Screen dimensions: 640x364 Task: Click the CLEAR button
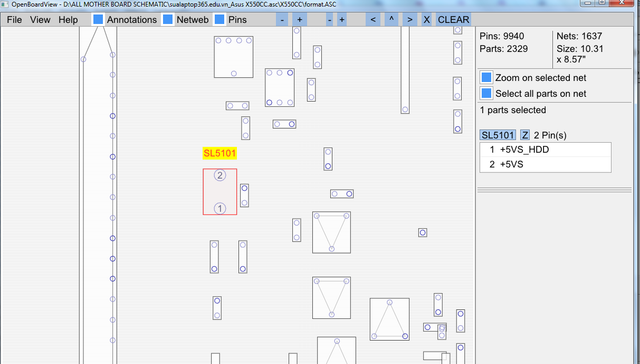453,20
